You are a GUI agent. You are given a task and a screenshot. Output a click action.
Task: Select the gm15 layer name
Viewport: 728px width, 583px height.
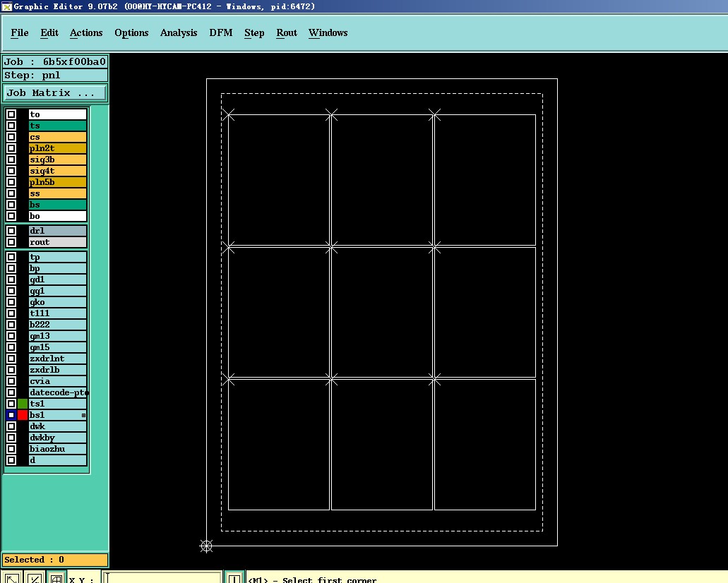(58, 347)
